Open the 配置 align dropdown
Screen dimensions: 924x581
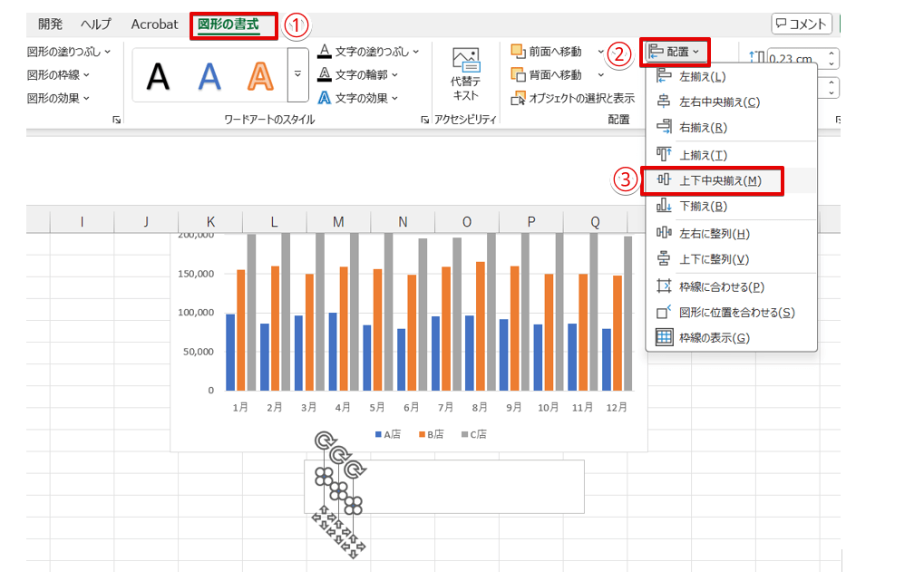click(675, 53)
